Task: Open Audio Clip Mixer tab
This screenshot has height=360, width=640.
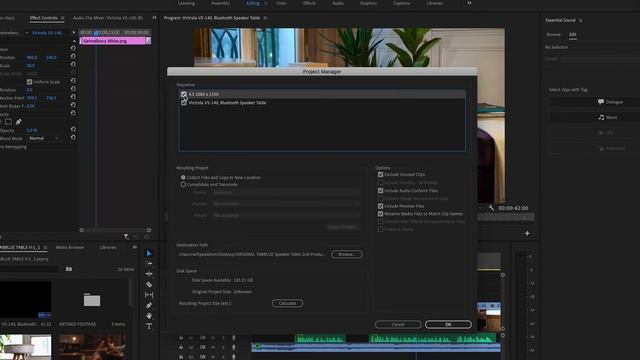Action: [x=108, y=18]
